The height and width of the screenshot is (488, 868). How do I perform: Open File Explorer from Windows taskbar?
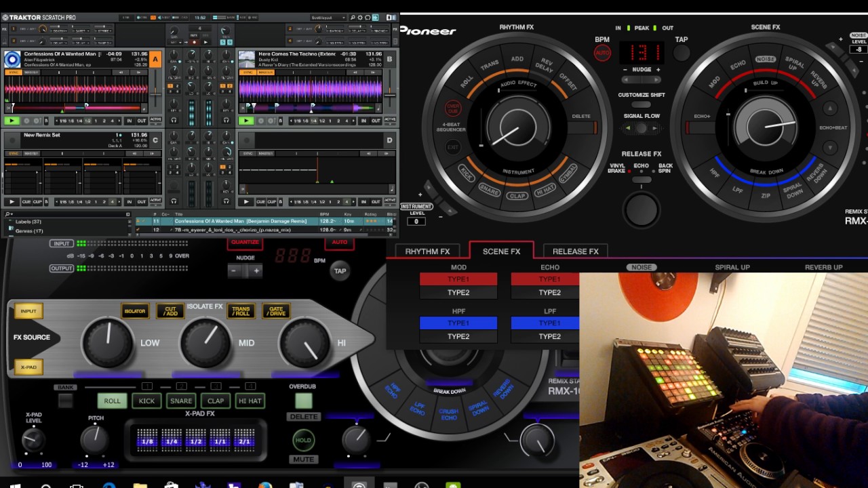click(140, 485)
